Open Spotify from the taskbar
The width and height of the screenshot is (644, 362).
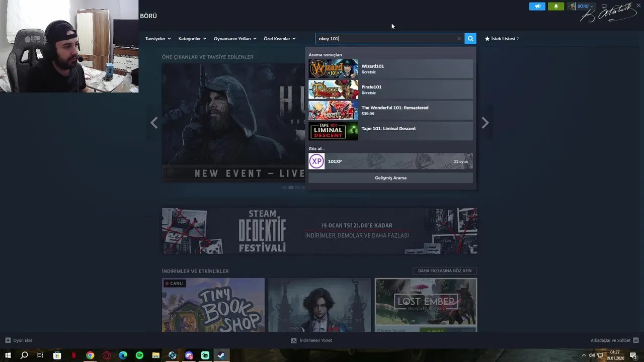click(139, 355)
